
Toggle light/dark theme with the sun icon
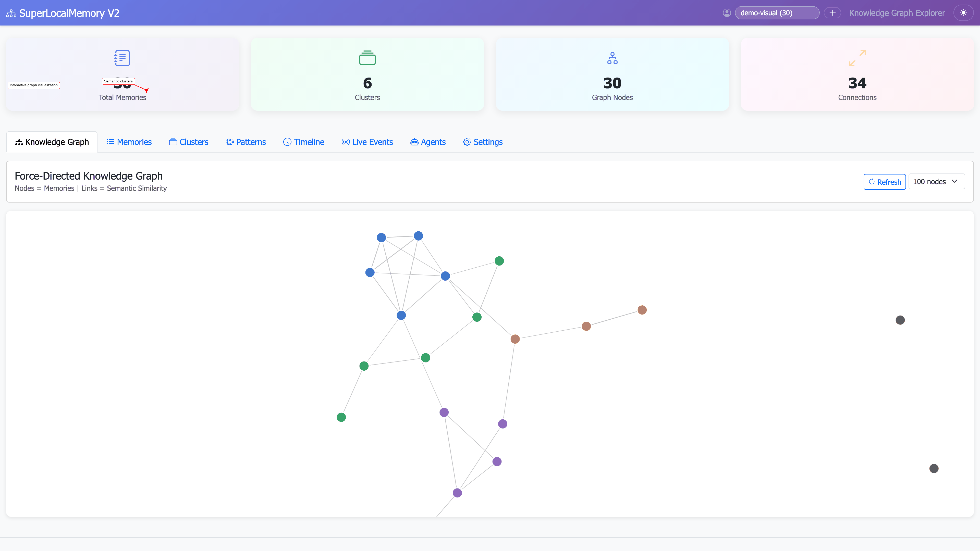tap(964, 12)
